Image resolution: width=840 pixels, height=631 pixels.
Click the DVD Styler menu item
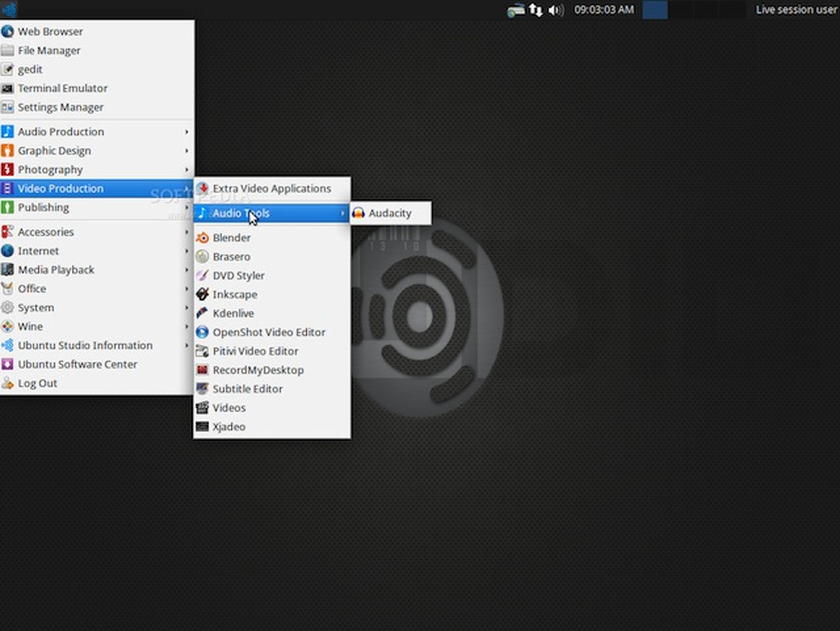[239, 275]
